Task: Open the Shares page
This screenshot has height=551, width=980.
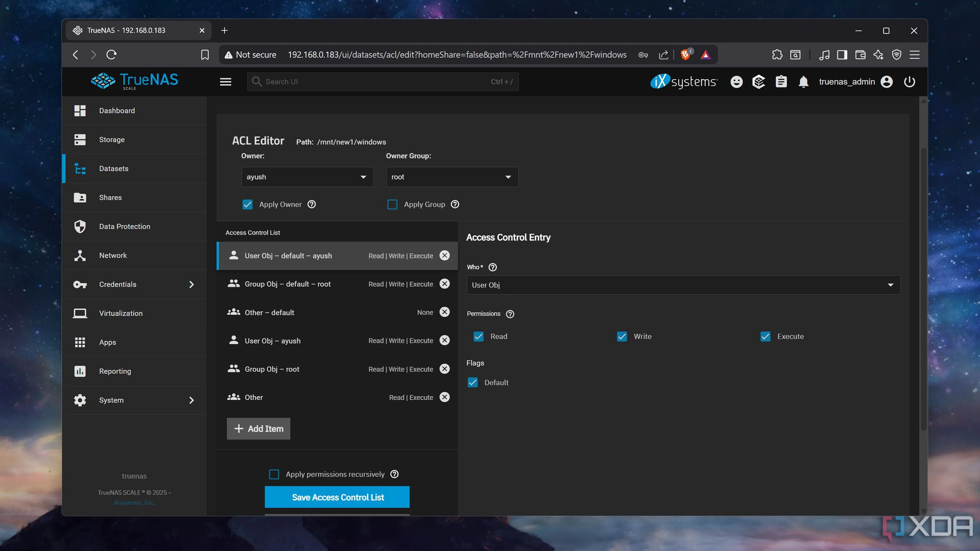Action: click(x=135, y=197)
